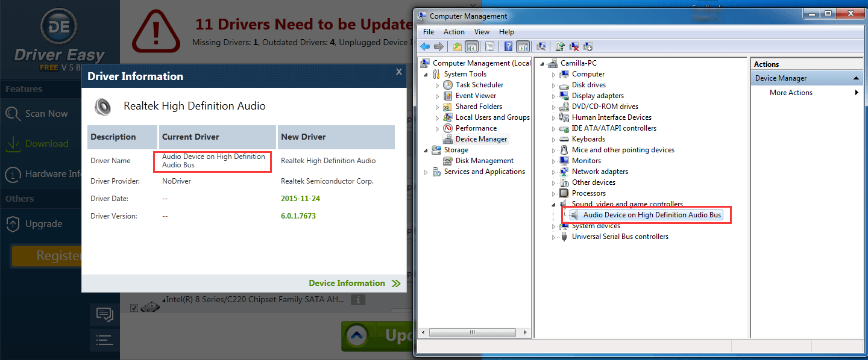Click the speaker icon for Realtek Audio
This screenshot has height=360, width=868.
102,107
